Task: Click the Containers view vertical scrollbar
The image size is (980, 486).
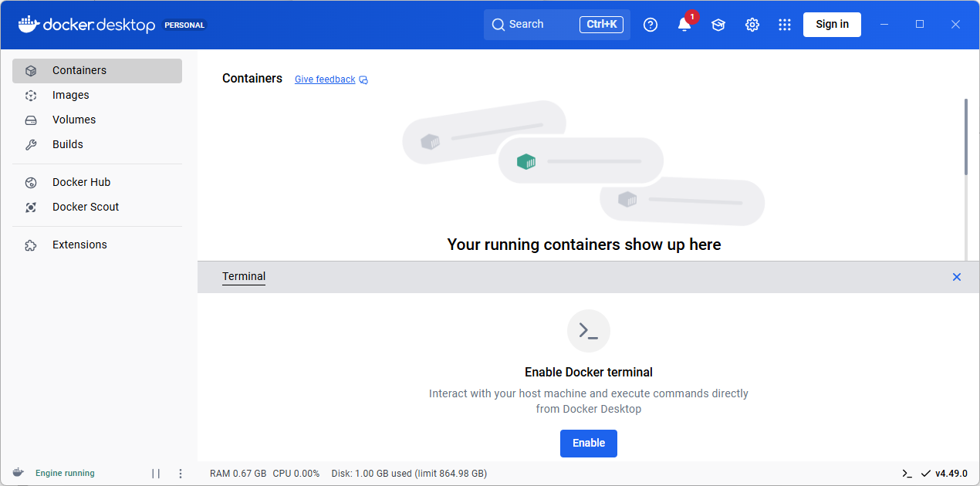Action: coord(965,137)
